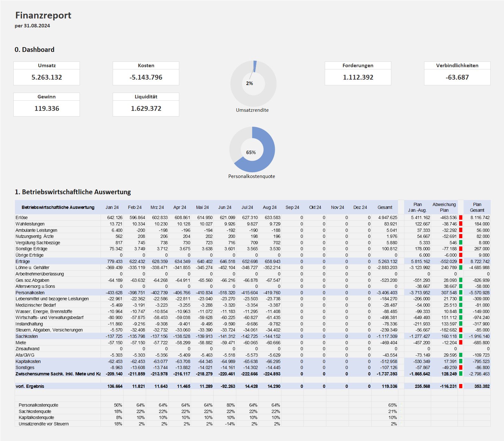504x441 pixels.
Task: Click the Forderungen card value
Action: click(x=358, y=77)
